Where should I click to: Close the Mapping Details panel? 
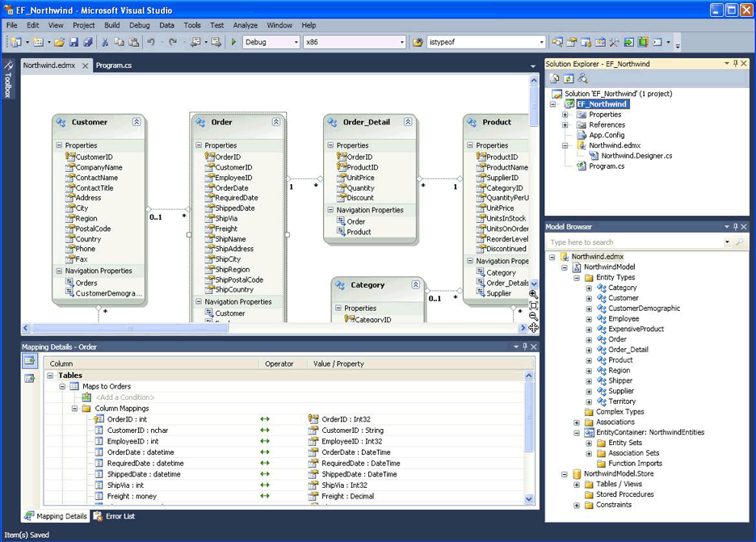534,347
